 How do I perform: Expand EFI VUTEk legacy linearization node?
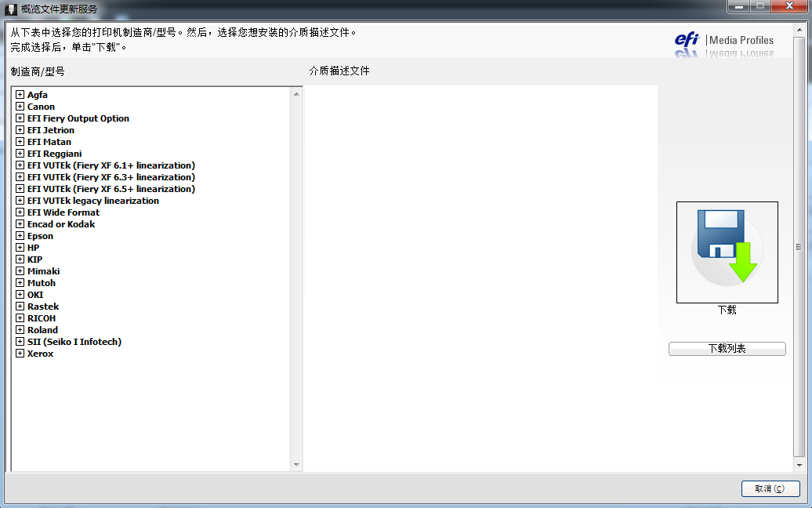[x=20, y=201]
